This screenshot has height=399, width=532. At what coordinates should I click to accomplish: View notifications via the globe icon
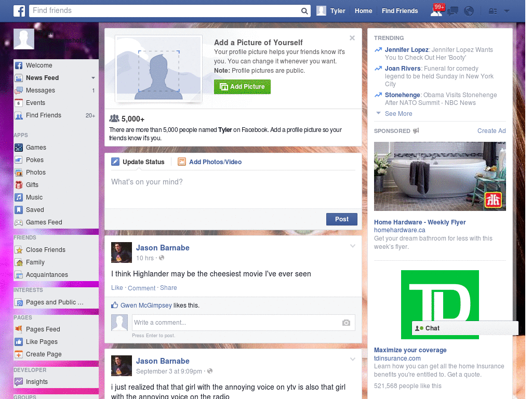pyautogui.click(x=469, y=10)
